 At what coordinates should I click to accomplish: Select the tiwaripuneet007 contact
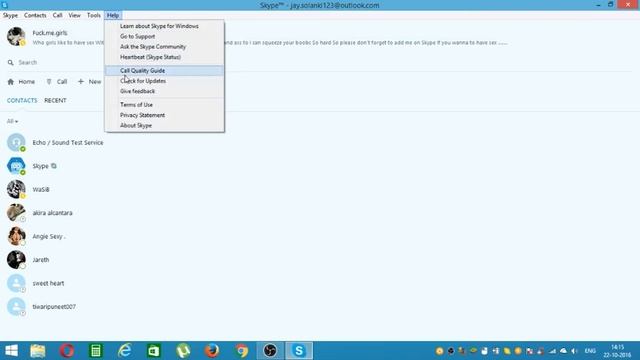[54, 307]
